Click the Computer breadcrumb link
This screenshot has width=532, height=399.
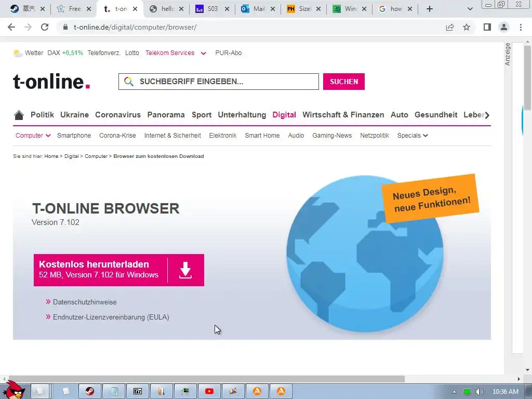pos(96,156)
